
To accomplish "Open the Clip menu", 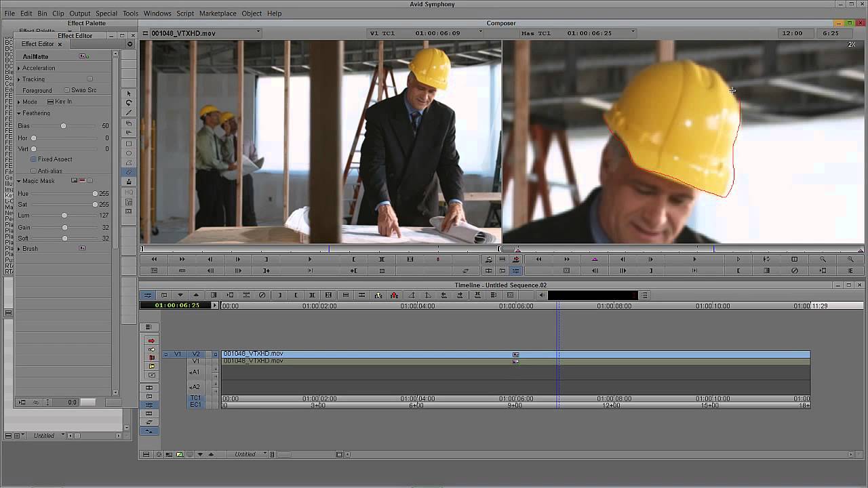I will [58, 14].
